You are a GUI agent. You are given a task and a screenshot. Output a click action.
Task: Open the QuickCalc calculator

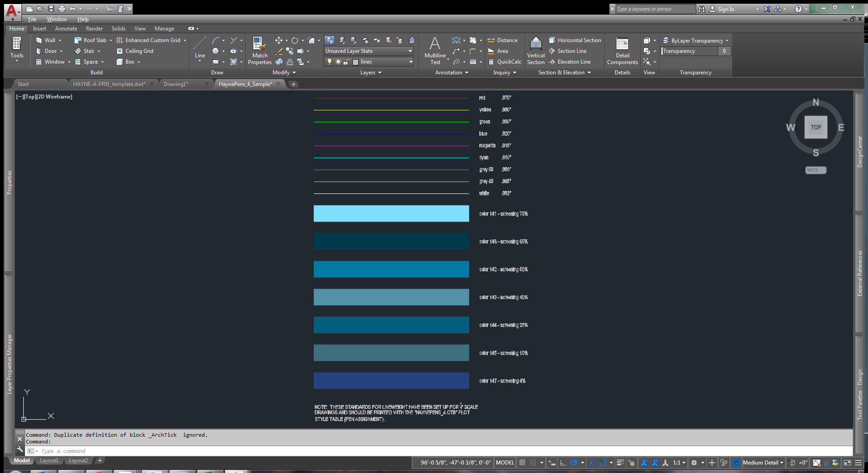coord(505,62)
